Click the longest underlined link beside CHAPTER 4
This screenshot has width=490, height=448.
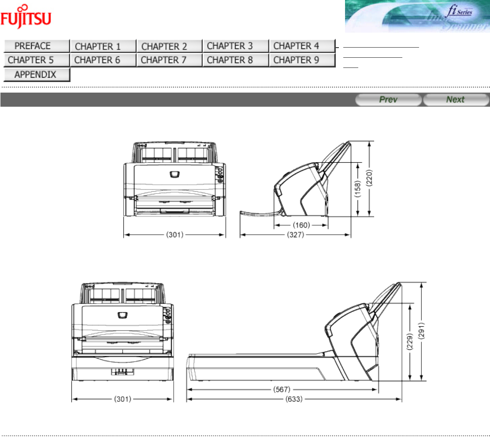[381, 46]
